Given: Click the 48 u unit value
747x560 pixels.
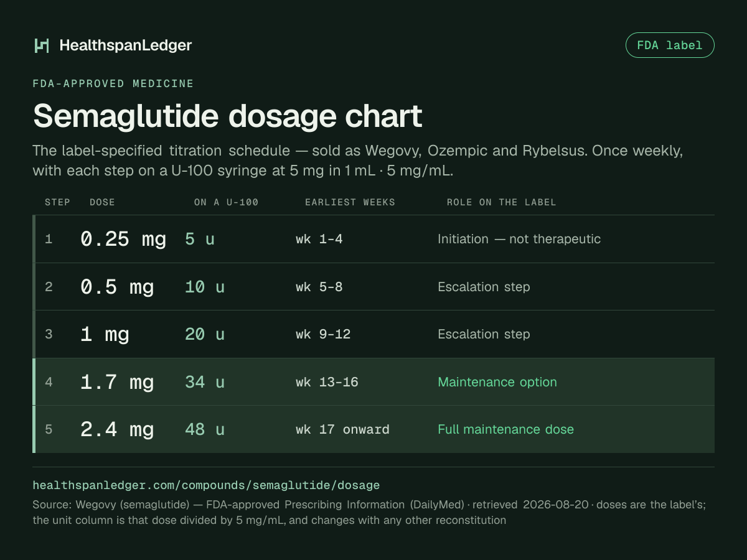Looking at the screenshot, I should pyautogui.click(x=205, y=429).
